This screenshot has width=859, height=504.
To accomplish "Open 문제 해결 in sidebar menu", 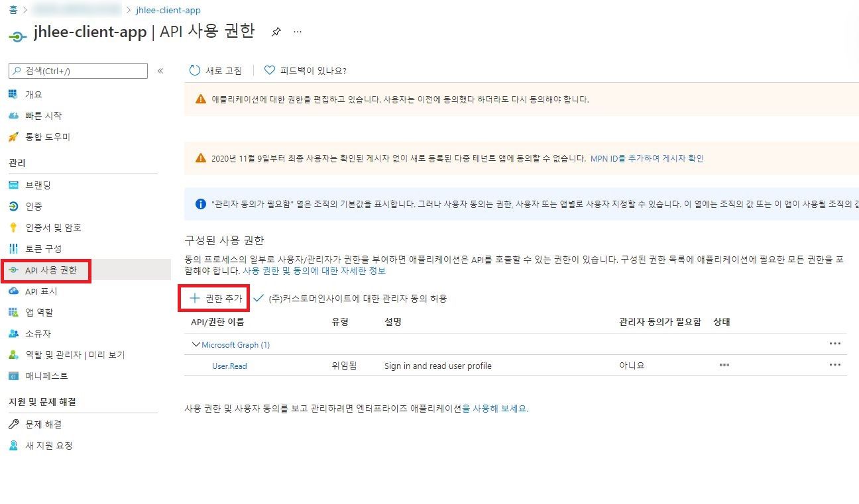I will click(43, 424).
